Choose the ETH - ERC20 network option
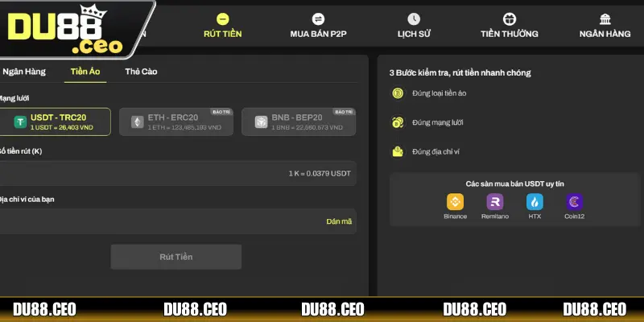 pos(177,122)
